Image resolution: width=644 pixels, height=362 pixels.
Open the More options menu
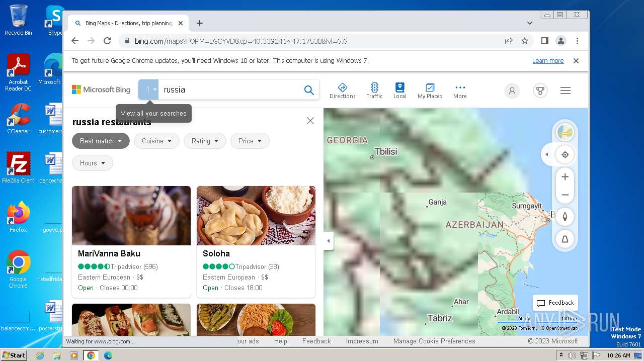click(460, 90)
